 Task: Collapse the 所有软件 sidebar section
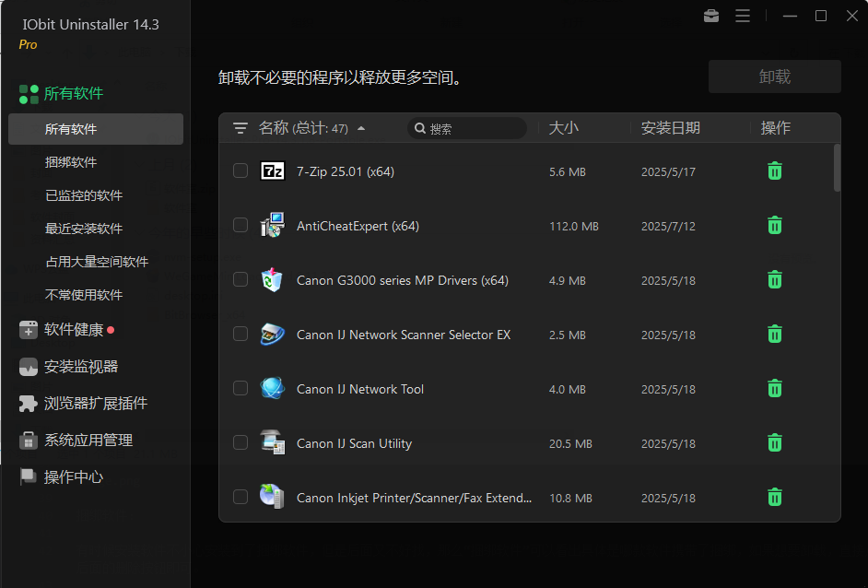point(74,93)
